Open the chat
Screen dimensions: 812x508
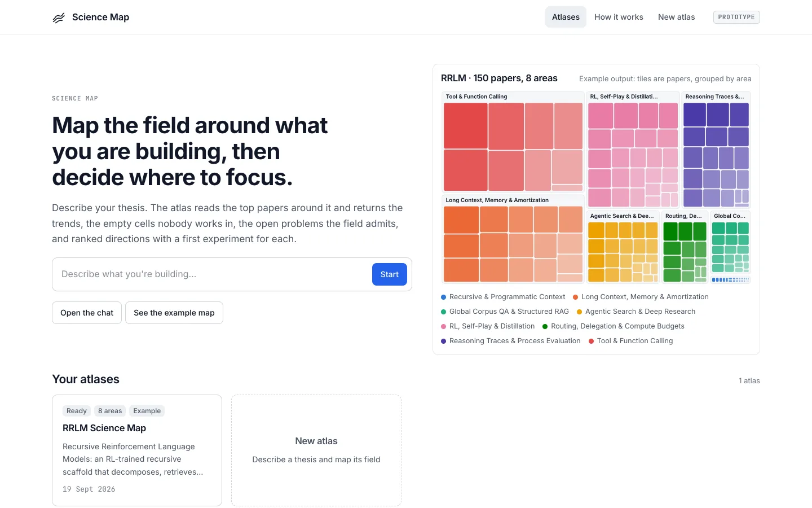[x=87, y=313]
